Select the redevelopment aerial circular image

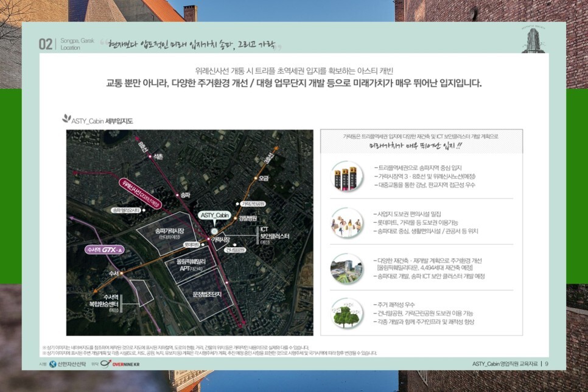(347, 268)
